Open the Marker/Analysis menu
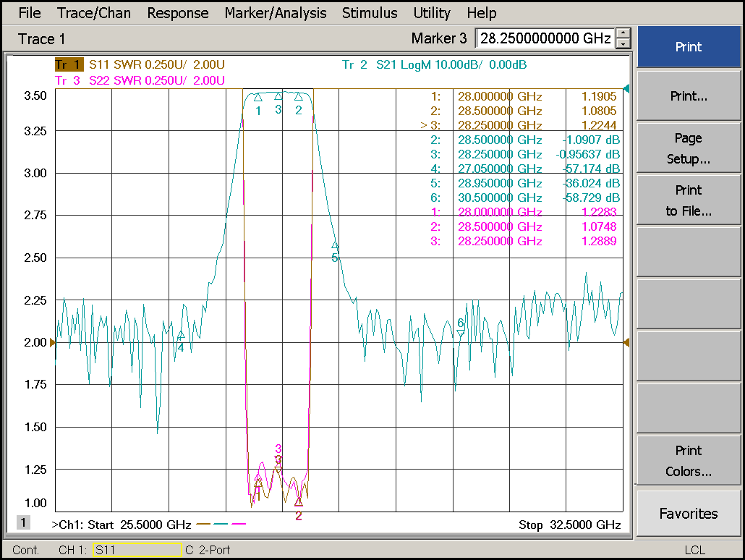The height and width of the screenshot is (560, 745). coord(275,13)
